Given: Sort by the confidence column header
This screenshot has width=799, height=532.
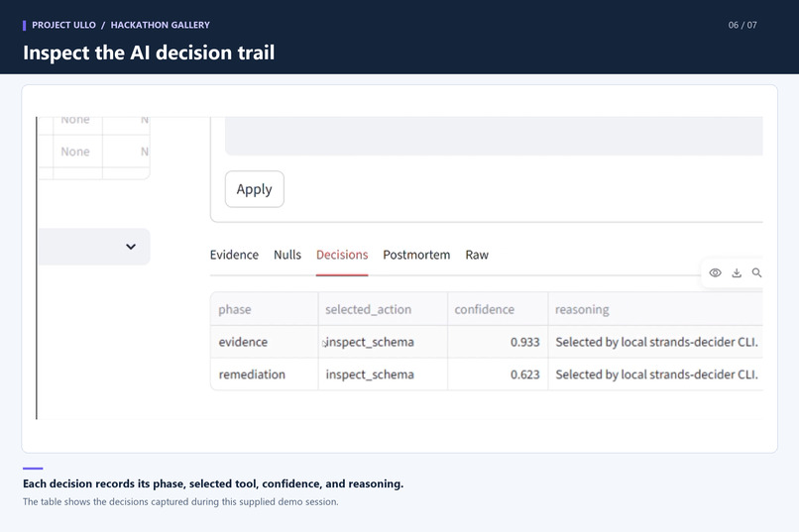Looking at the screenshot, I should [498, 309].
